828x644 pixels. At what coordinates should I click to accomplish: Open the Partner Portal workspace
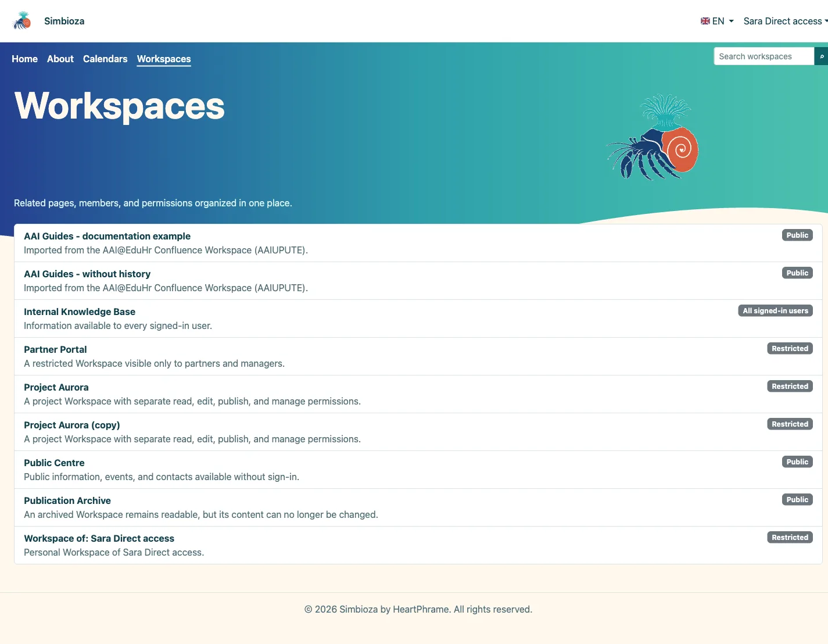[55, 349]
